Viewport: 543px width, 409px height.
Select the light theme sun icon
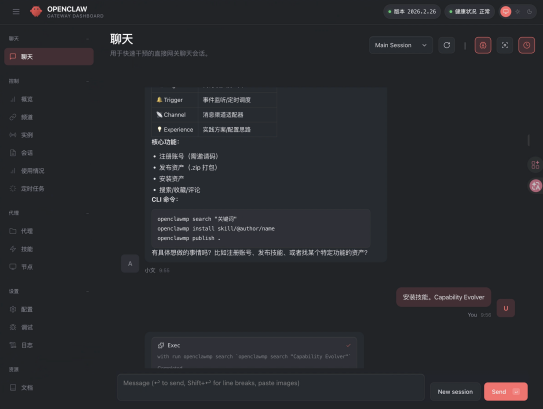[x=518, y=12]
